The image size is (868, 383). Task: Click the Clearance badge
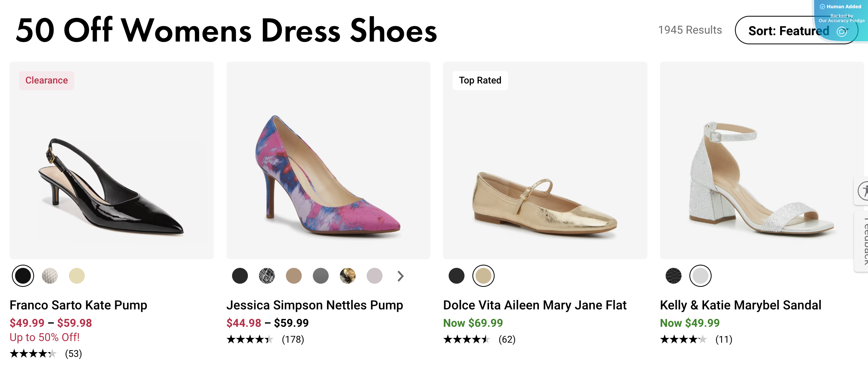46,80
